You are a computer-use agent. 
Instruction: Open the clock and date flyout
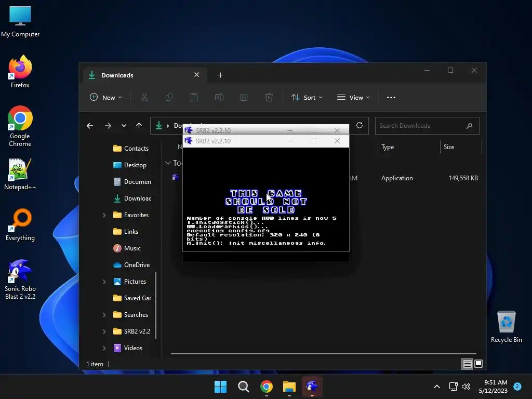coord(493,387)
